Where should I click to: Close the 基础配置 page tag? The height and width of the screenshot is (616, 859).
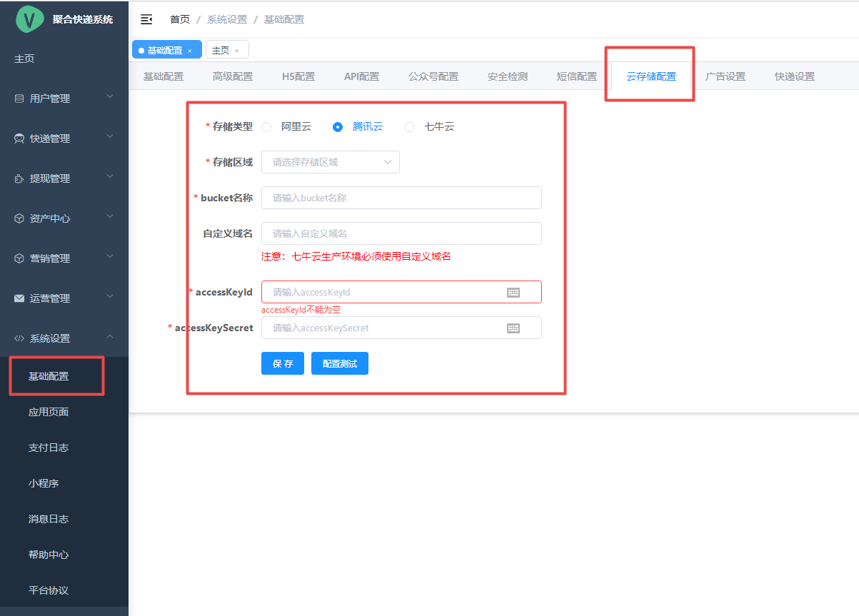[189, 51]
